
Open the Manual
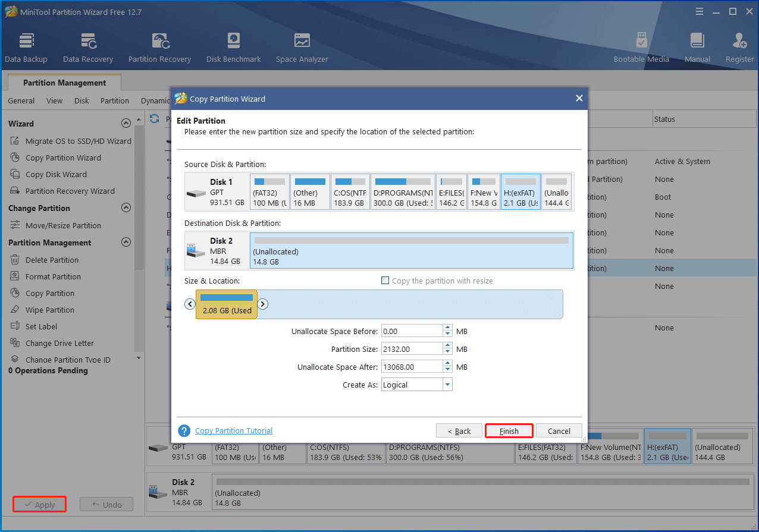(x=697, y=48)
